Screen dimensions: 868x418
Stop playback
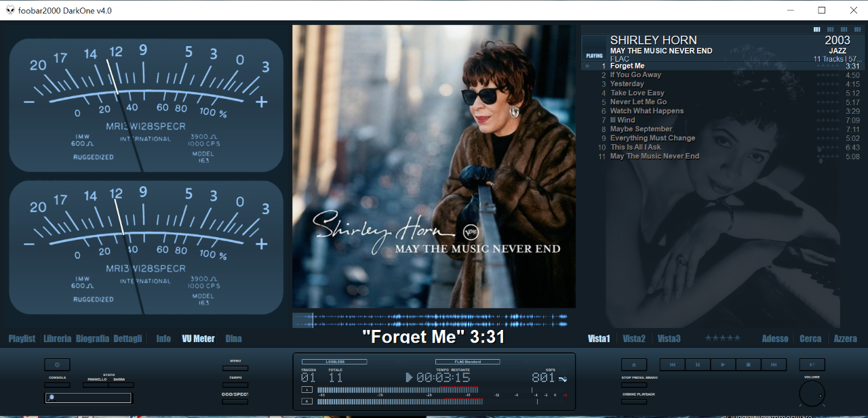(x=748, y=364)
